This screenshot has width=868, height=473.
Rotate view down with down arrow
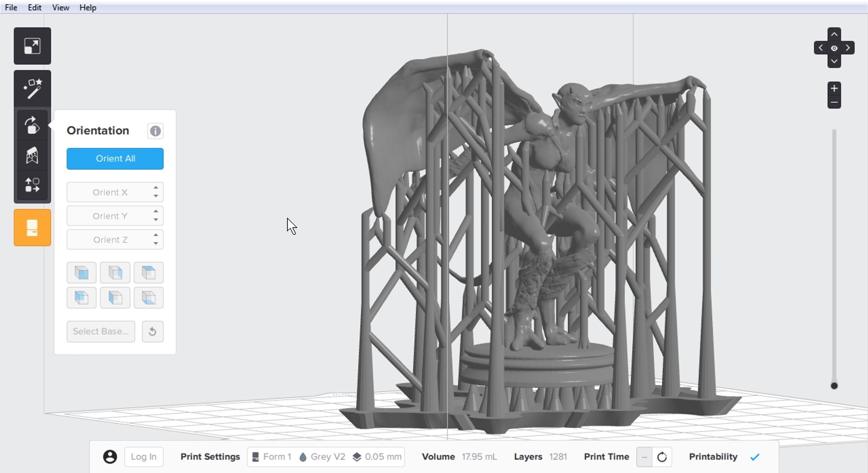tap(834, 61)
